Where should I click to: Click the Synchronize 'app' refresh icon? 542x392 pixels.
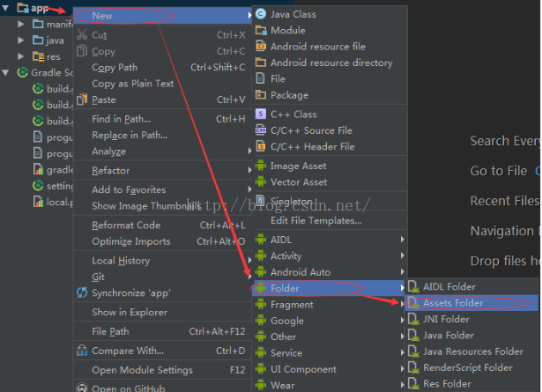83,293
